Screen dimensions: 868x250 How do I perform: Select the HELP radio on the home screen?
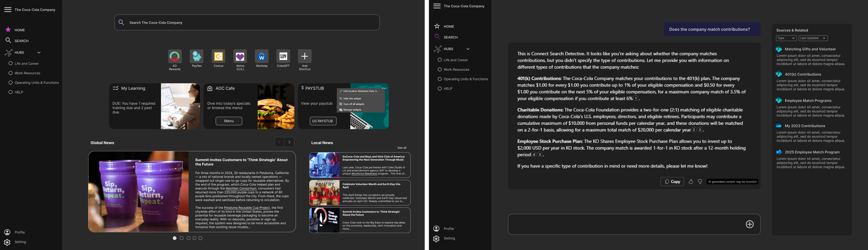[x=10, y=92]
